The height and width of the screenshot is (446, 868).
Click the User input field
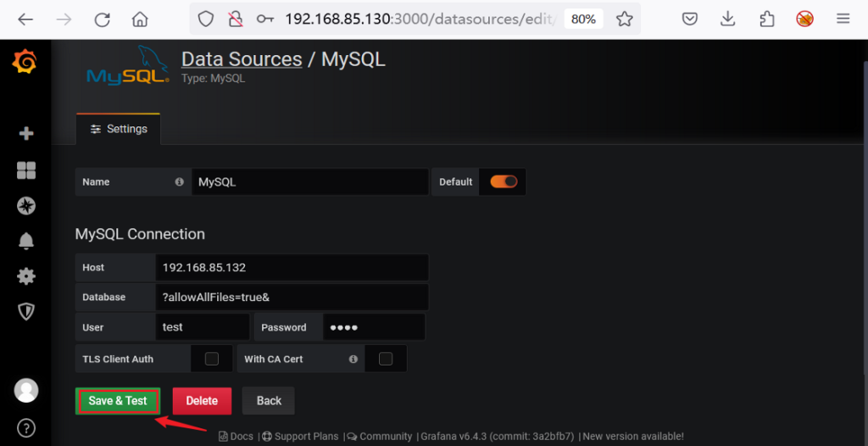(203, 327)
